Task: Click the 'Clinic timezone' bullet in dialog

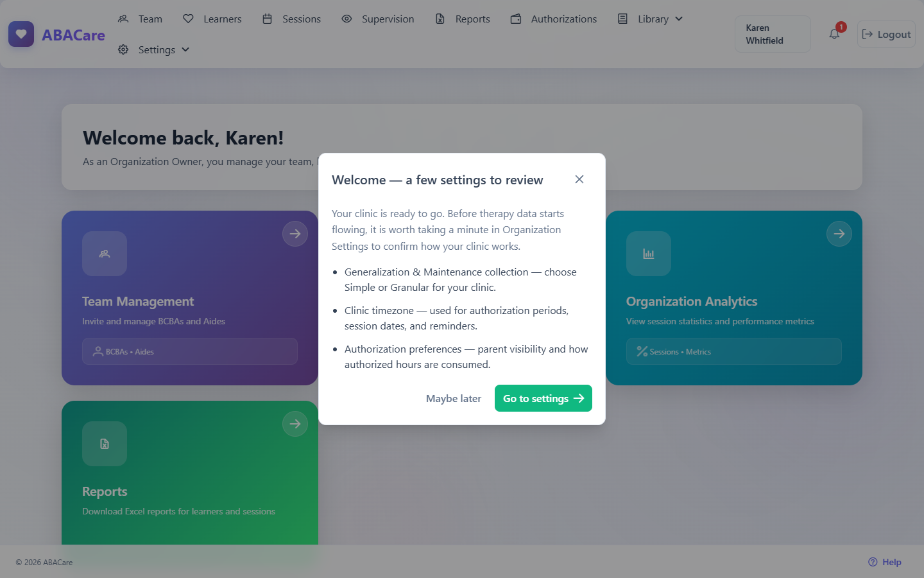Action: pyautogui.click(x=456, y=318)
